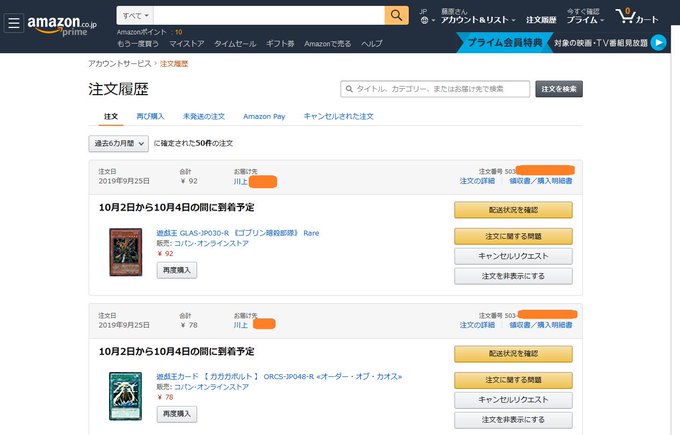This screenshot has height=435, width=680.
Task: Open 領収書/購入明細書 for ¥92 order
Action: 540,181
